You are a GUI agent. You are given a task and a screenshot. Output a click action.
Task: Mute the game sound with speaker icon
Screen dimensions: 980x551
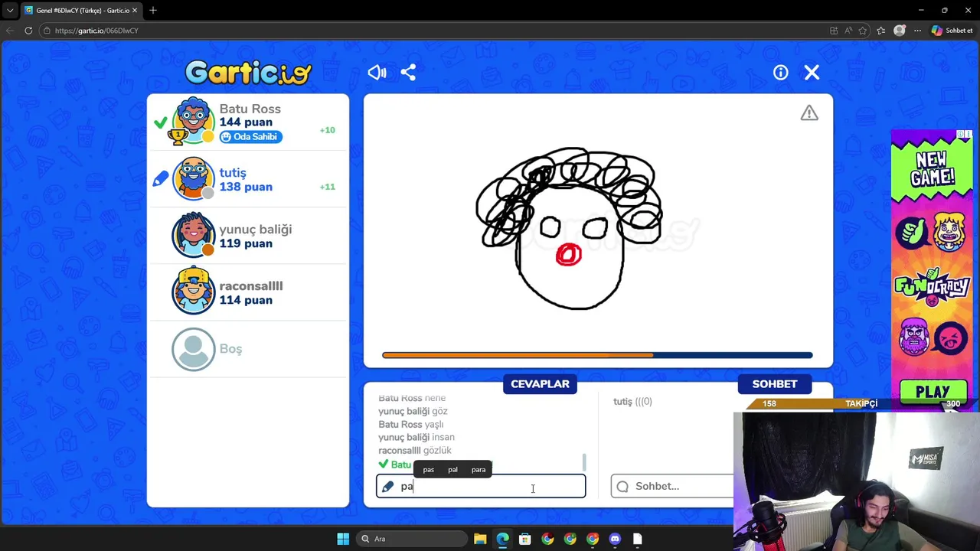(x=377, y=73)
